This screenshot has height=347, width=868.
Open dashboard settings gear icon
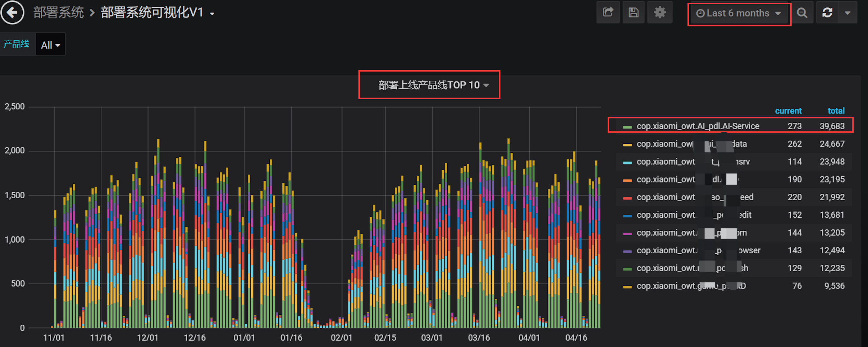(660, 13)
